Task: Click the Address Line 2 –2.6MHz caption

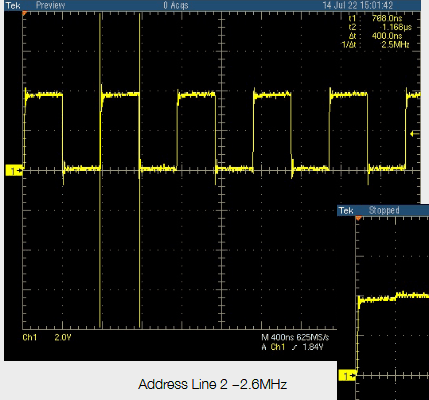Action: (x=213, y=384)
